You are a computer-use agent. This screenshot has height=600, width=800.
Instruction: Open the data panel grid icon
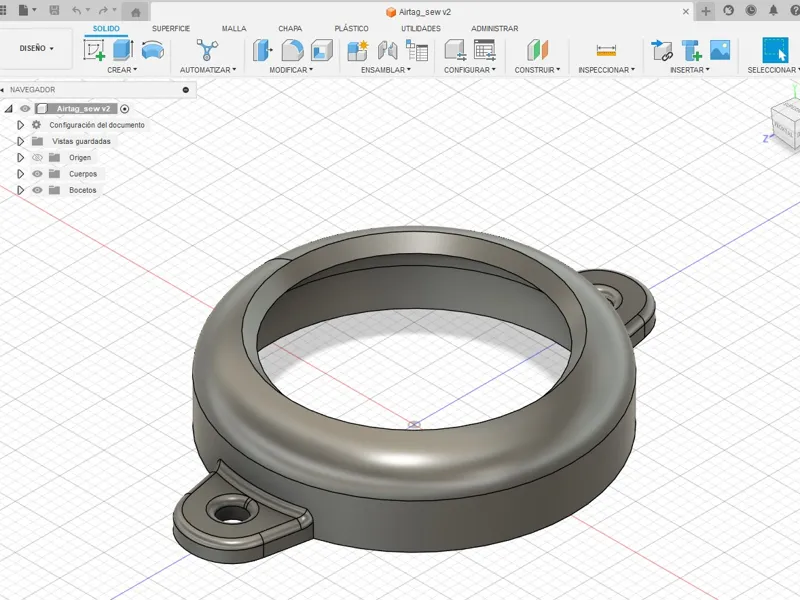(x=3, y=10)
